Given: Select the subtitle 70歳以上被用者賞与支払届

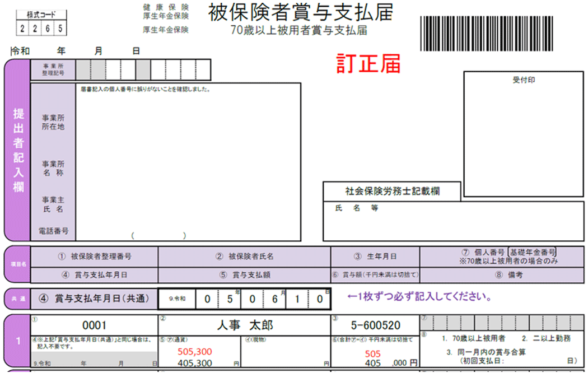Looking at the screenshot, I should (x=299, y=30).
